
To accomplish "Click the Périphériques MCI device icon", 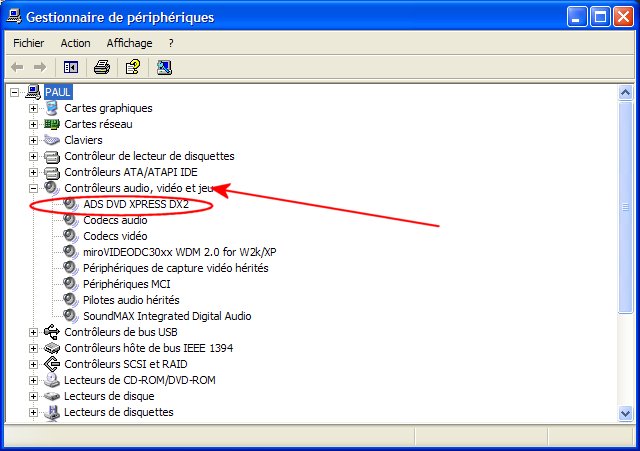I will coord(71,284).
